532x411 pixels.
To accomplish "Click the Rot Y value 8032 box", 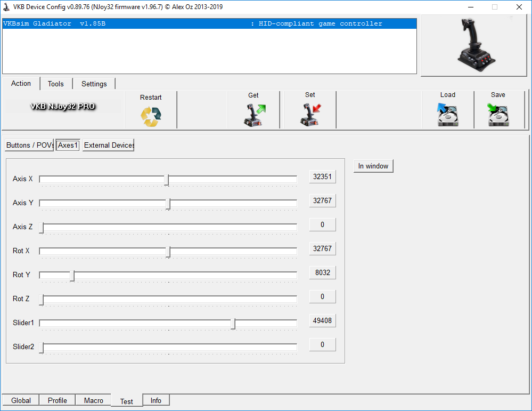I will [322, 272].
